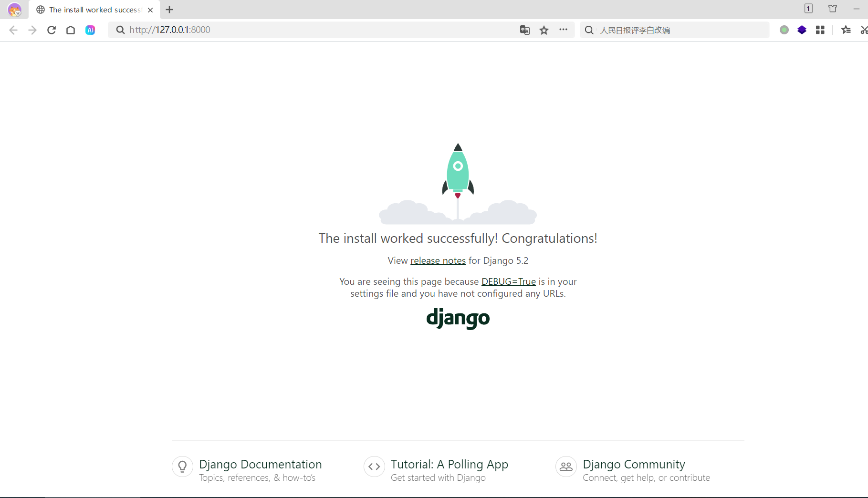Click the tab counter icon showing 1
The width and height of the screenshot is (868, 498).
(x=808, y=9)
